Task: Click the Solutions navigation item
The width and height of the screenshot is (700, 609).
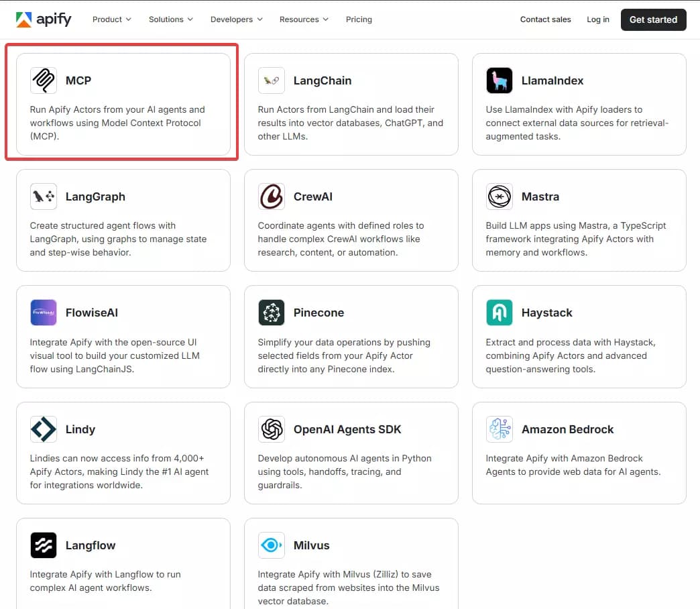Action: tap(170, 19)
